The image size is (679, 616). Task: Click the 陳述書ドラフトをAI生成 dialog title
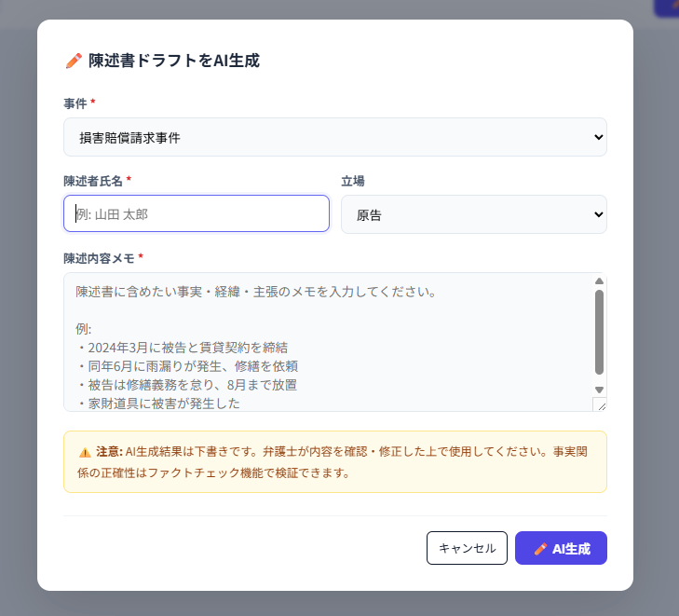[x=173, y=62]
